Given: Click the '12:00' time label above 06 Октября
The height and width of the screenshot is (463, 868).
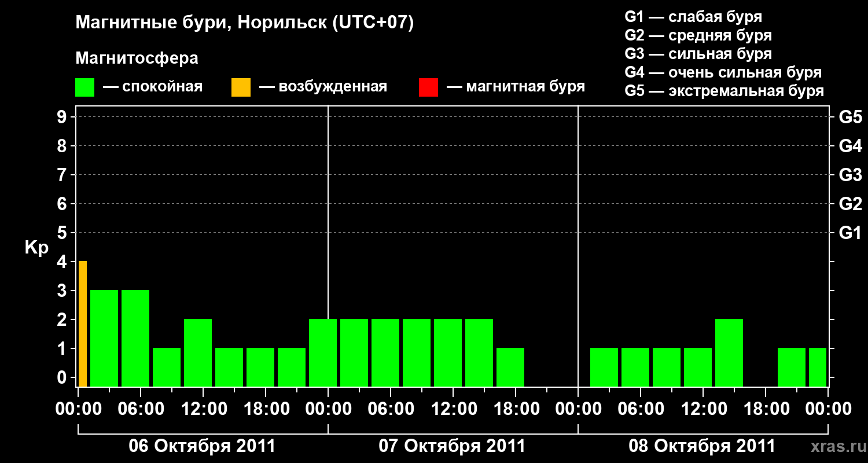Looking at the screenshot, I should coord(203,409).
